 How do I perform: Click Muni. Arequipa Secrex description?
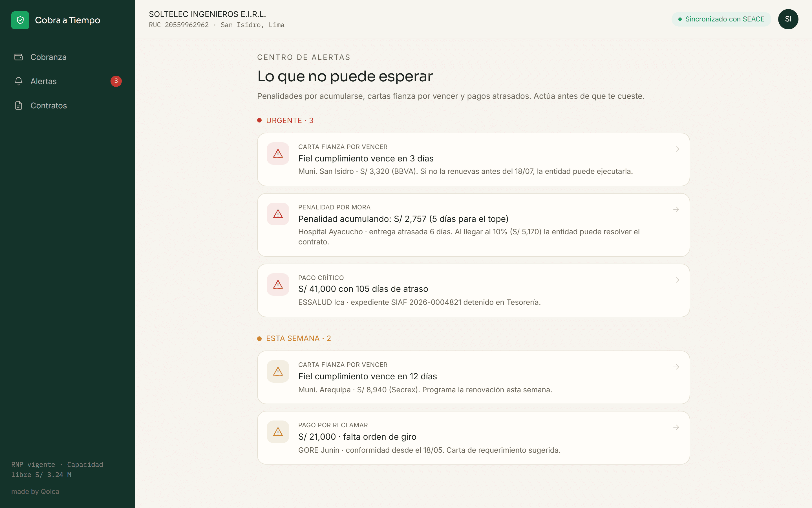click(x=425, y=390)
